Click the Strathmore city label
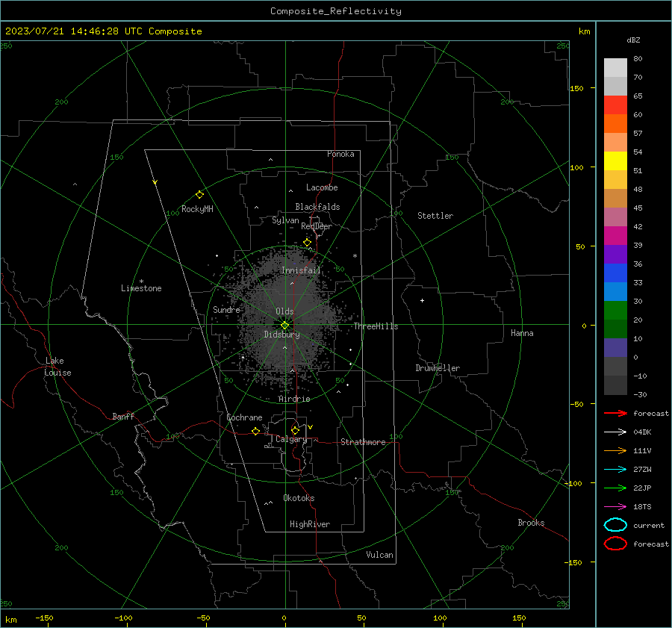This screenshot has width=672, height=628. coord(363,442)
